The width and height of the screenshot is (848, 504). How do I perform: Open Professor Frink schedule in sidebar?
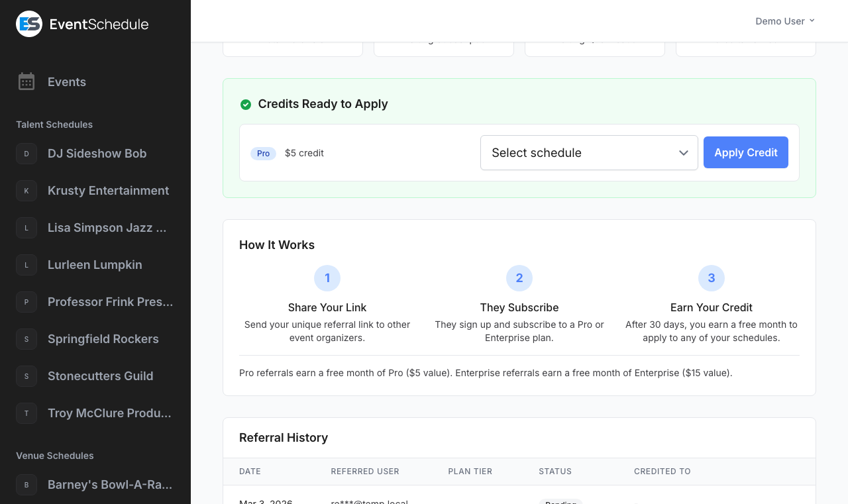110,302
